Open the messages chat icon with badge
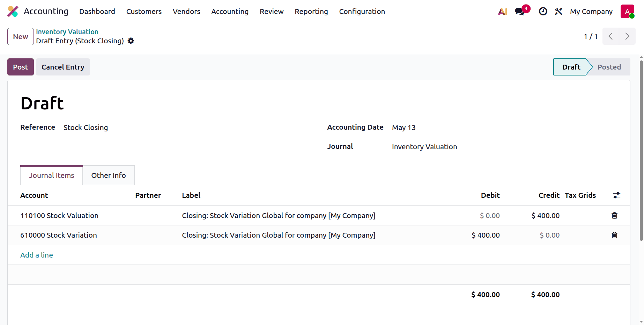This screenshot has width=644, height=325. point(522,10)
